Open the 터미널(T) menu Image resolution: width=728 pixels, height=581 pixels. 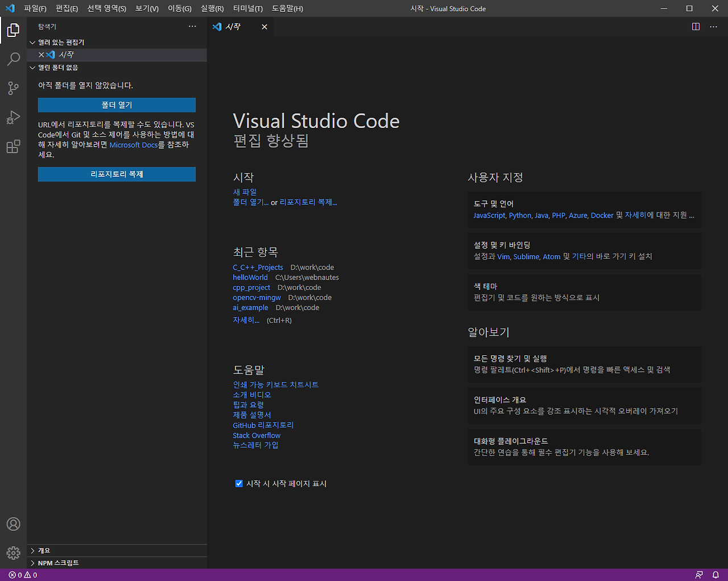pos(248,9)
